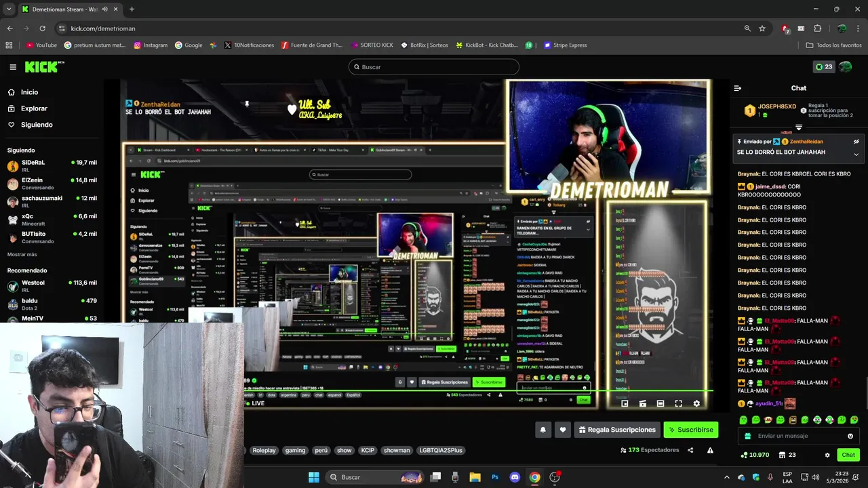
Task: Expand the pinned message chevron
Action: 856,155
